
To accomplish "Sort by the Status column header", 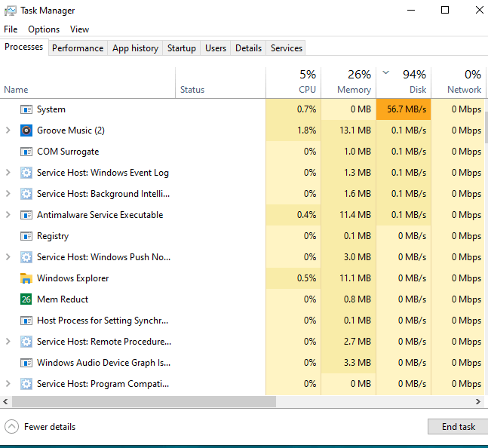I will pos(221,83).
